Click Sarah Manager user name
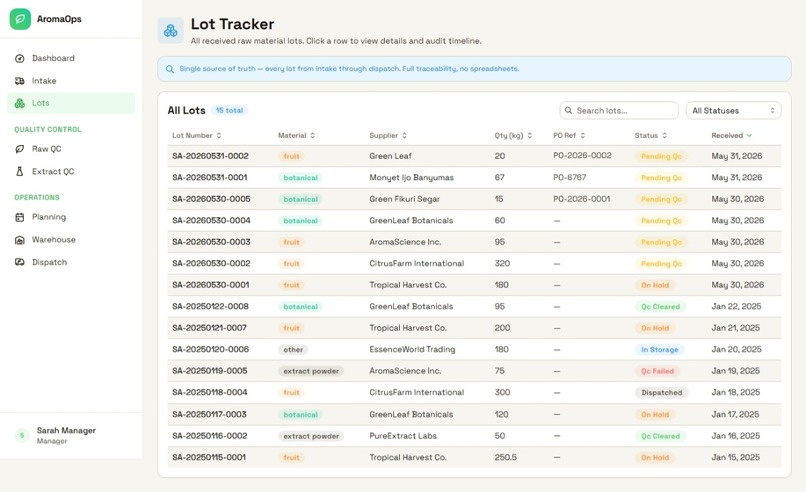 point(66,430)
